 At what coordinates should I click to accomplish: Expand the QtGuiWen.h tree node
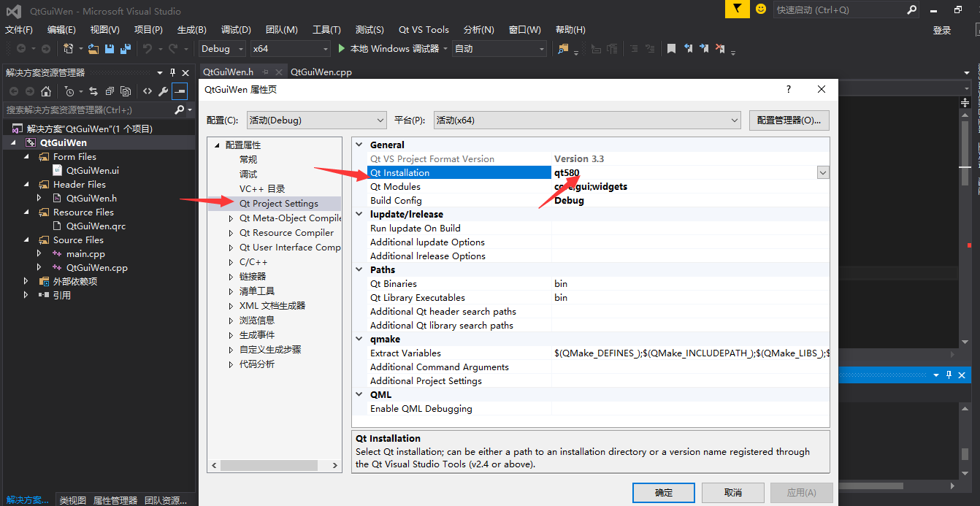(x=39, y=198)
